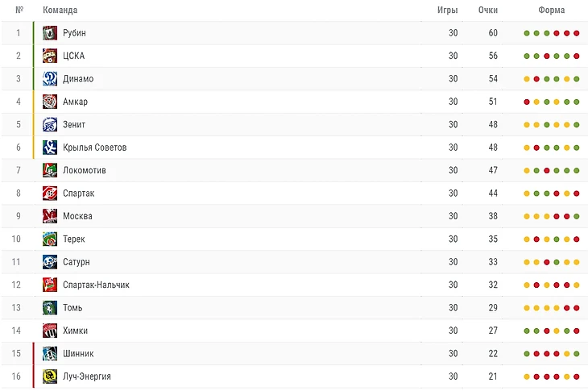This screenshot has width=588, height=391.
Task: Select the Зенит team crest
Action: point(49,125)
